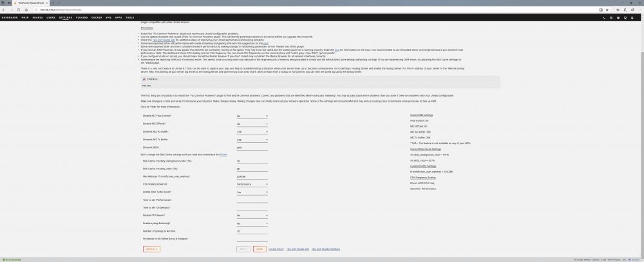Click the add notes pen icon

coord(624,10)
